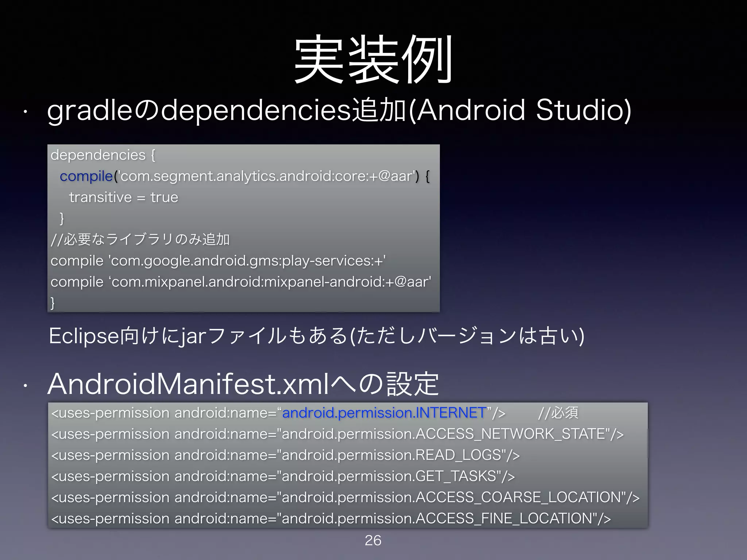Select the mixpanel-android compile line
Screen dimensions: 747x560
click(241, 282)
